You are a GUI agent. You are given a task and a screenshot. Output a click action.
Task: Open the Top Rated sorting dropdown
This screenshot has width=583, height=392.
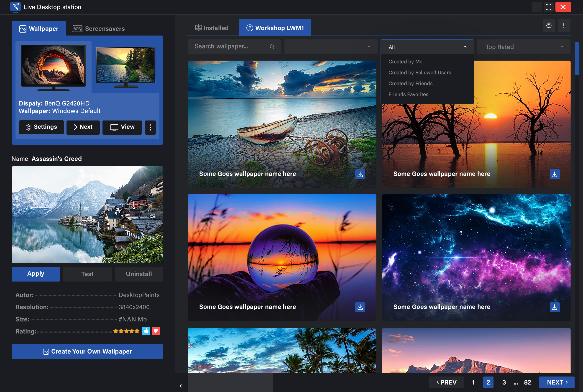click(523, 47)
